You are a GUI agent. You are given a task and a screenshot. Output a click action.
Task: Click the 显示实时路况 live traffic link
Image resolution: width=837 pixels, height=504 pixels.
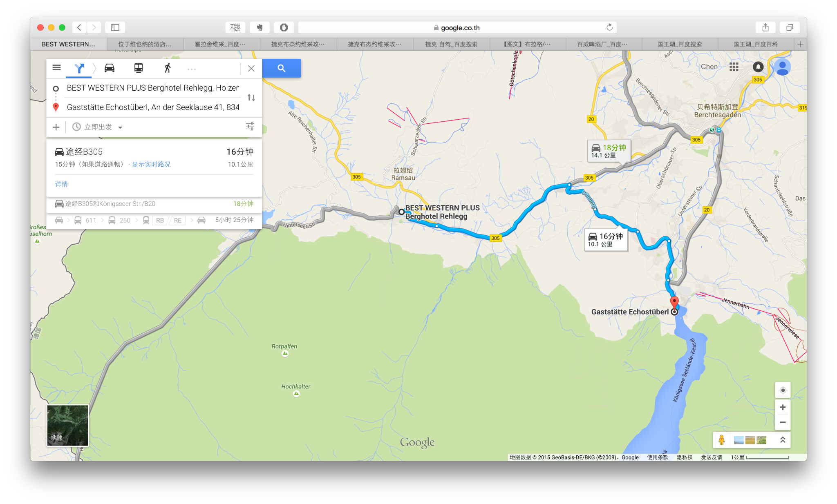tap(151, 164)
